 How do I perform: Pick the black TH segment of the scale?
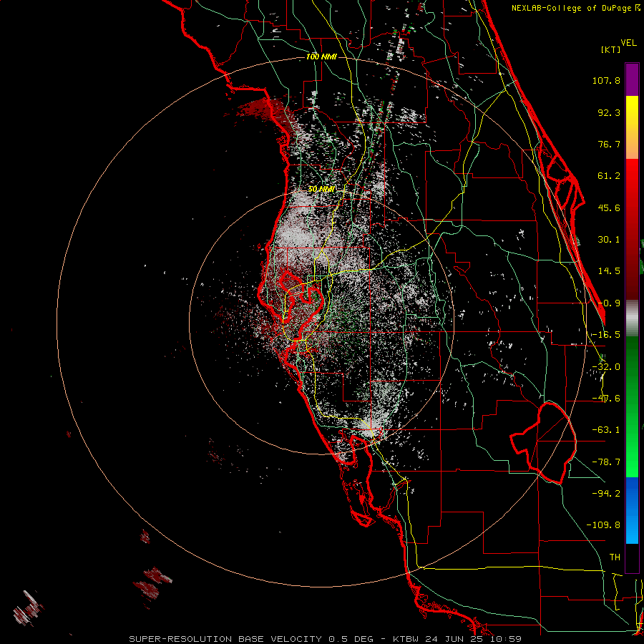coord(632,557)
